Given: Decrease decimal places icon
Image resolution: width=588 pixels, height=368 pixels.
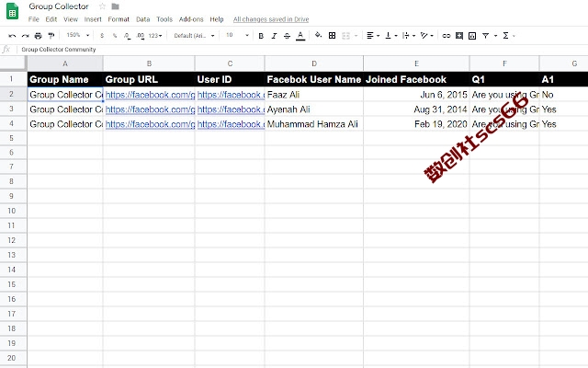Looking at the screenshot, I should coord(127,36).
